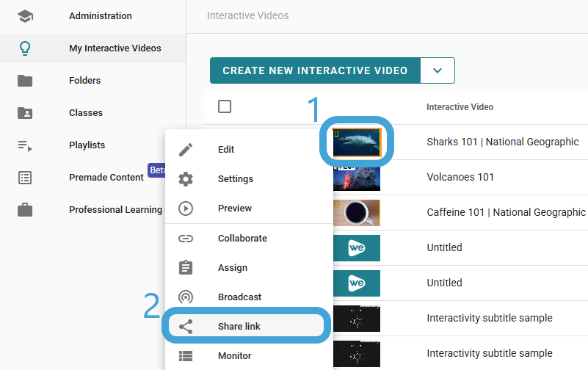Open 'Caffeine 101 | National Geographic' title
The image size is (588, 370).
tap(506, 213)
